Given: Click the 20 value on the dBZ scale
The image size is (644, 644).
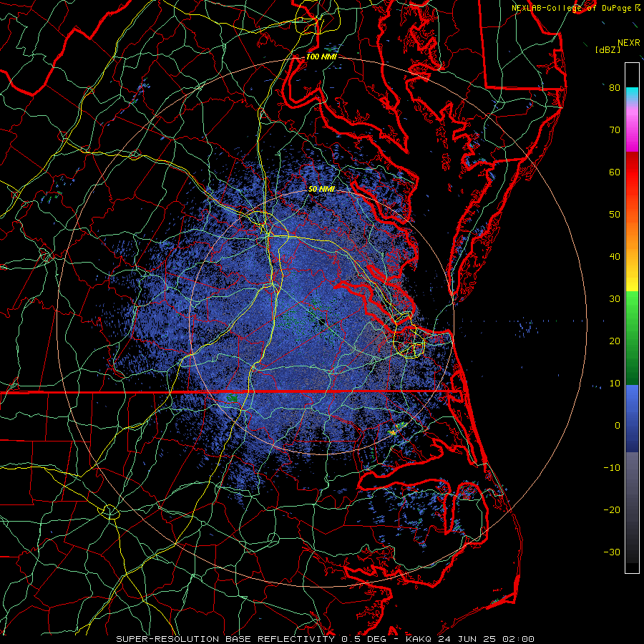Looking at the screenshot, I should pyautogui.click(x=615, y=341).
